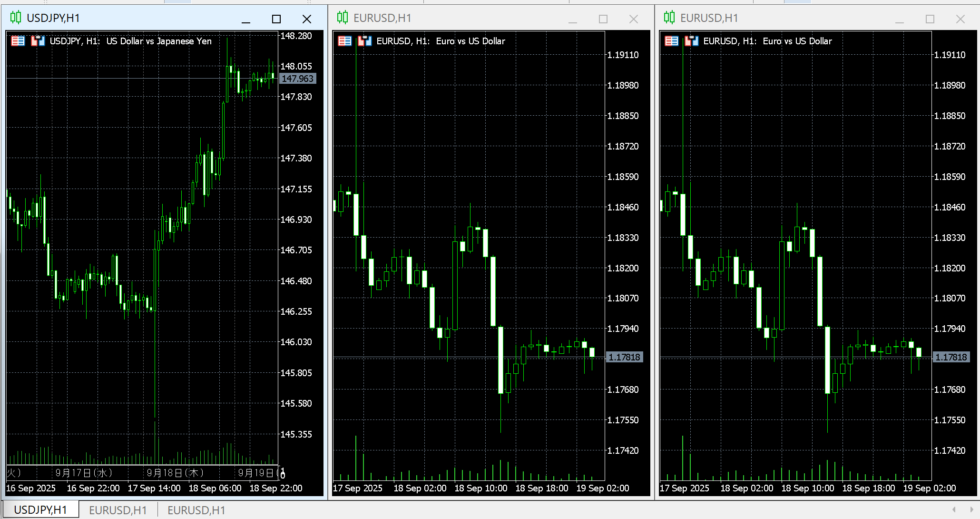Maximize the USDJPY,H1 chart window

point(276,19)
